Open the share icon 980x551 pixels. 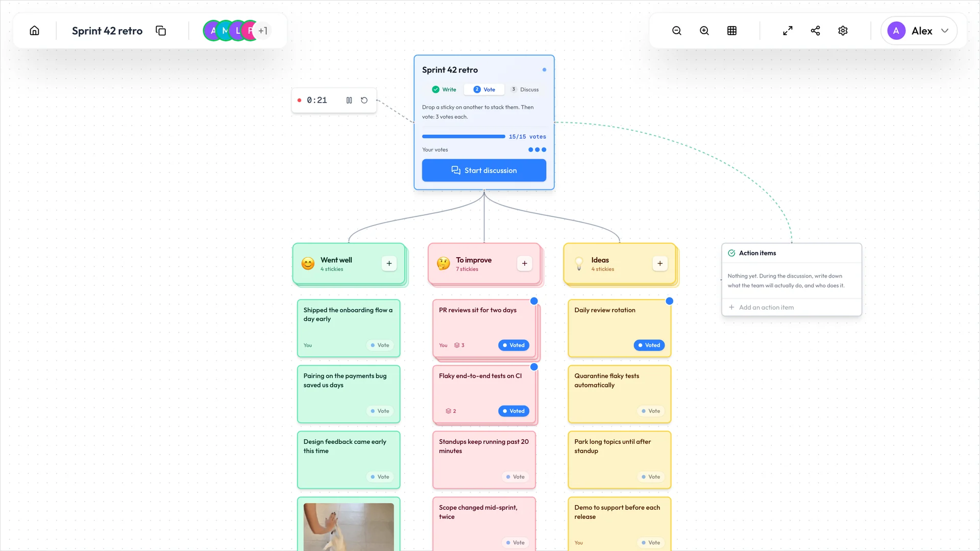(x=815, y=31)
